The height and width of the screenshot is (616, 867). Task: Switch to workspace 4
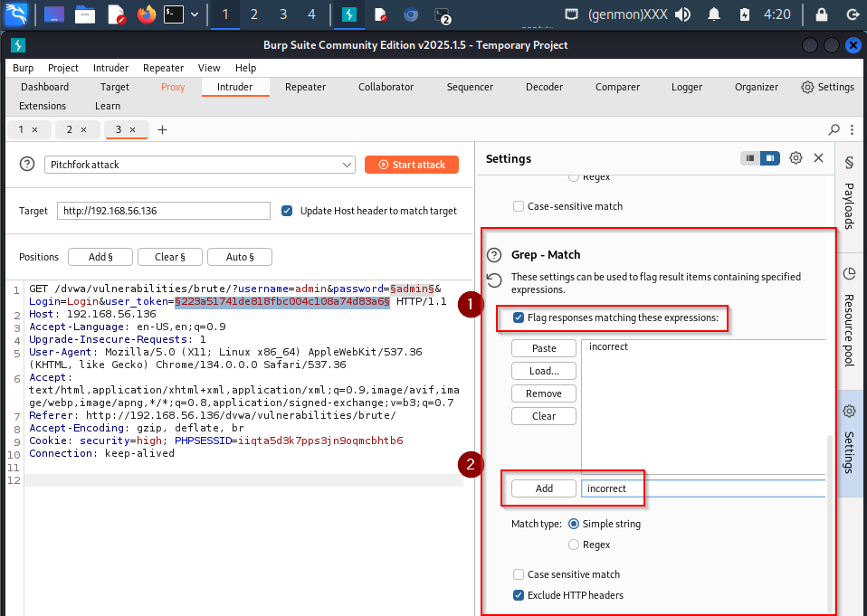pos(312,14)
